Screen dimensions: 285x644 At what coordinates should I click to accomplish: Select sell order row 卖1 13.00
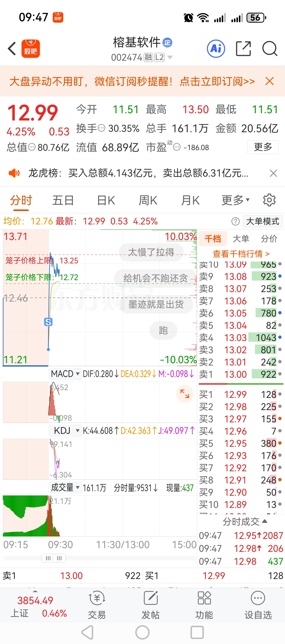tap(241, 374)
